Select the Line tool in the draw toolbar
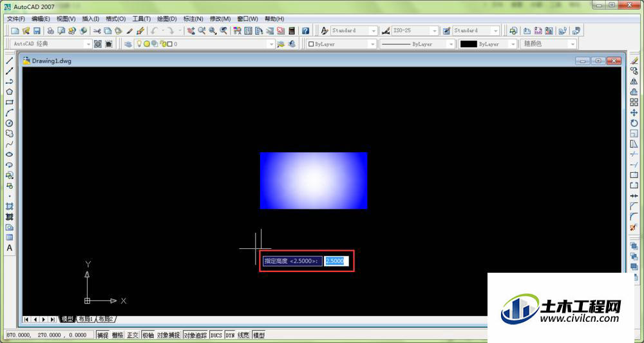This screenshot has height=343, width=644. tap(9, 61)
